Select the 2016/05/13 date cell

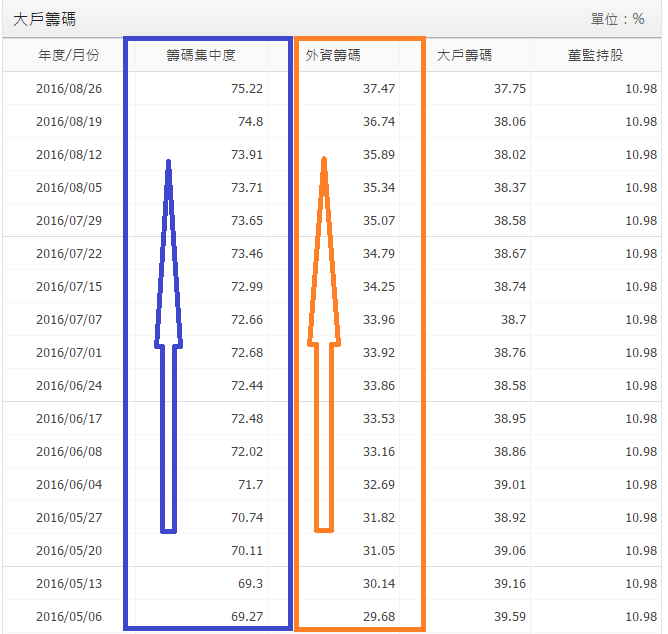tap(69, 584)
